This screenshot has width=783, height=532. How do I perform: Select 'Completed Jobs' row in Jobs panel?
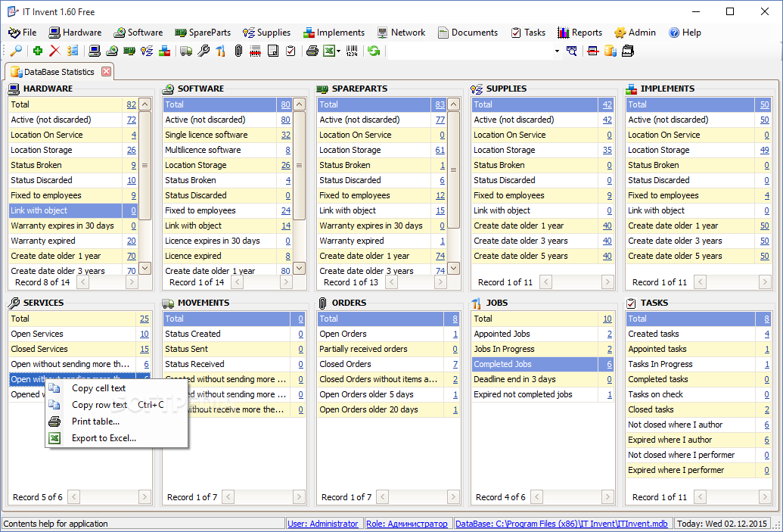tap(543, 364)
